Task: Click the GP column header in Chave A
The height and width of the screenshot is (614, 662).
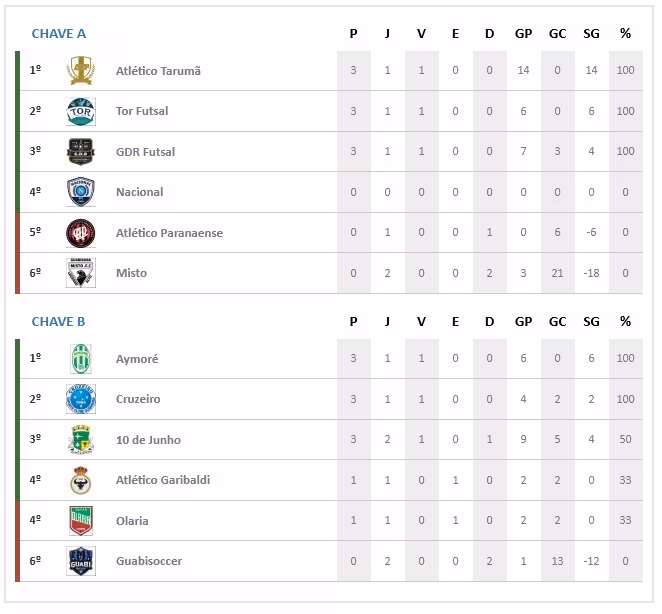Action: 523,34
